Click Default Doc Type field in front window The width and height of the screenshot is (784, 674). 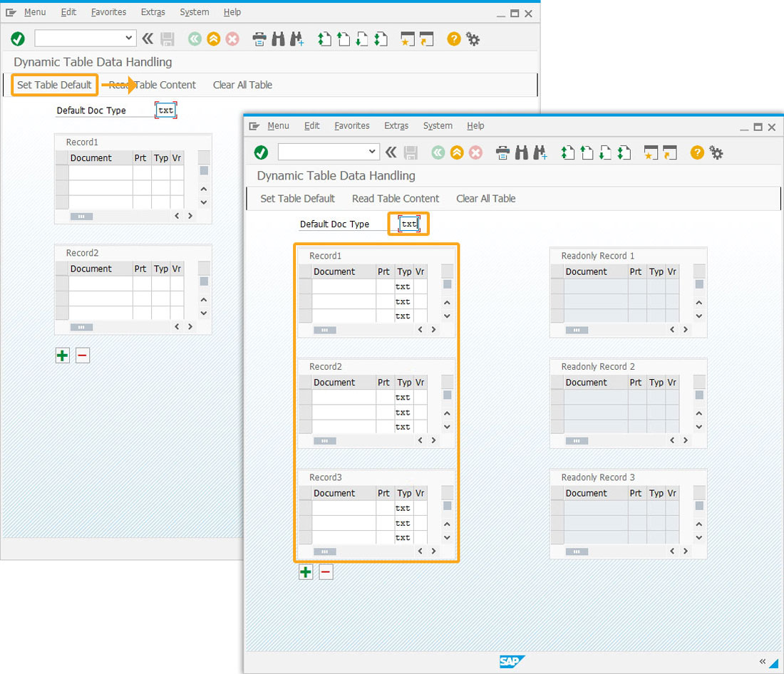pos(409,224)
